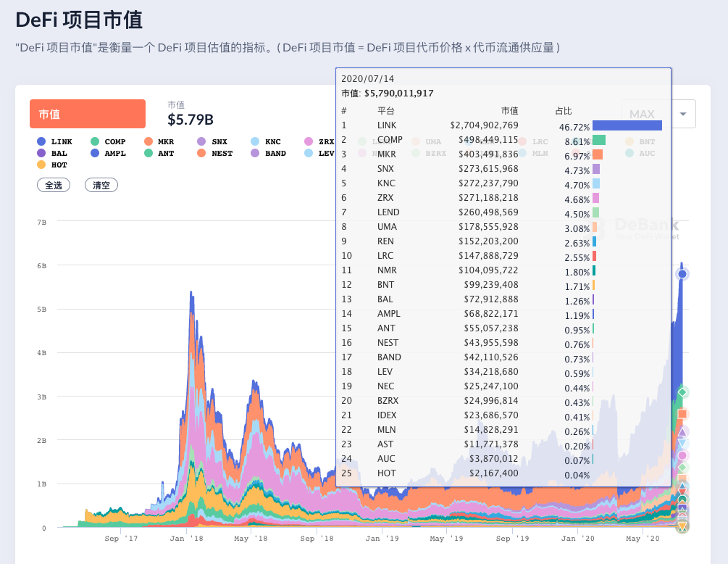The height and width of the screenshot is (564, 728).
Task: Click the DeFi 项目市值 page heading
Action: point(79,20)
